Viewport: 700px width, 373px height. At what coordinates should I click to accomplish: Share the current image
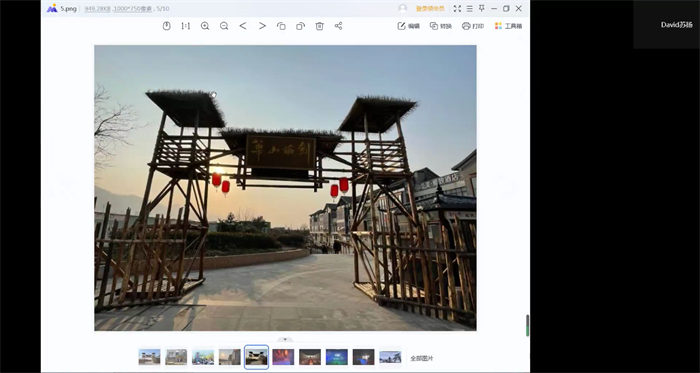[338, 26]
